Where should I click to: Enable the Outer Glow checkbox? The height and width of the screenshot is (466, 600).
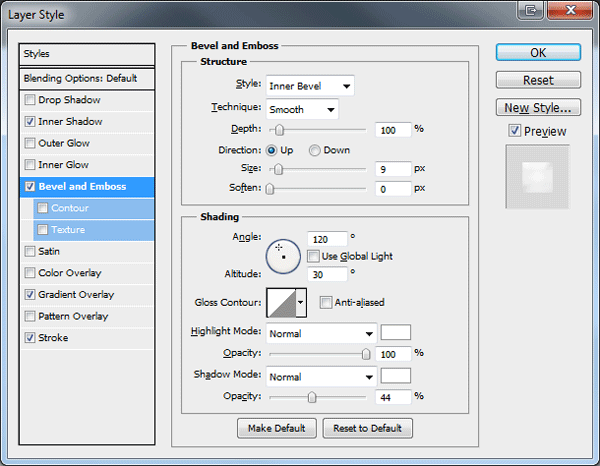tap(30, 143)
